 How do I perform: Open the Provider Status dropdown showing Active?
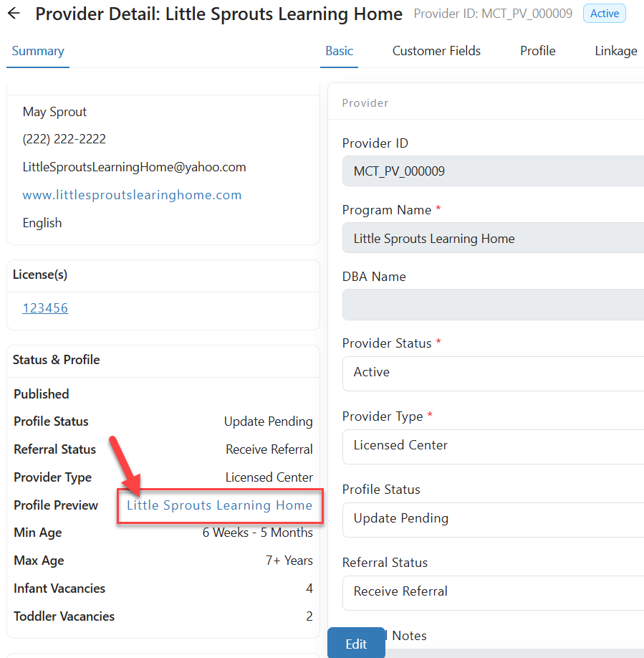coord(493,373)
